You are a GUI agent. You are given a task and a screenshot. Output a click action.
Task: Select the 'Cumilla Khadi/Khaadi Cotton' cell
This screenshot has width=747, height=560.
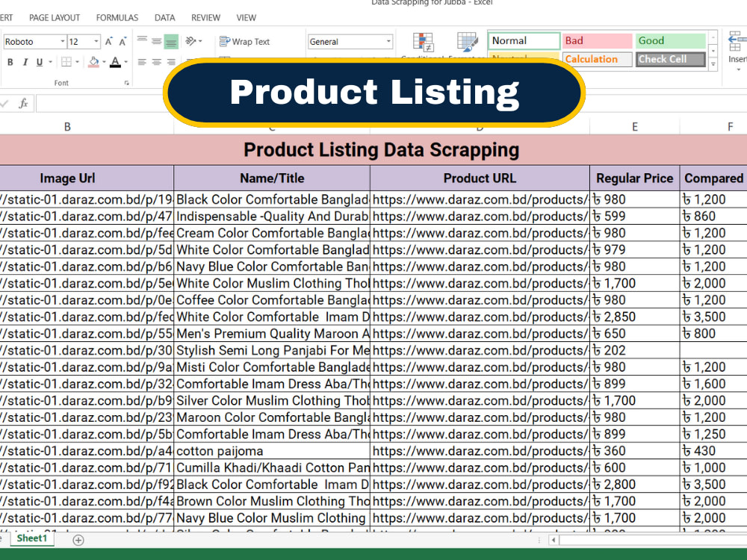[x=272, y=467]
